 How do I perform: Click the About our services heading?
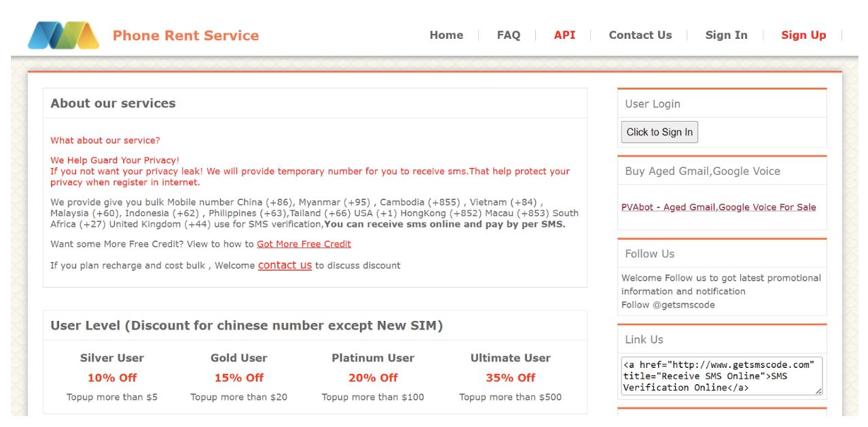coord(113,103)
